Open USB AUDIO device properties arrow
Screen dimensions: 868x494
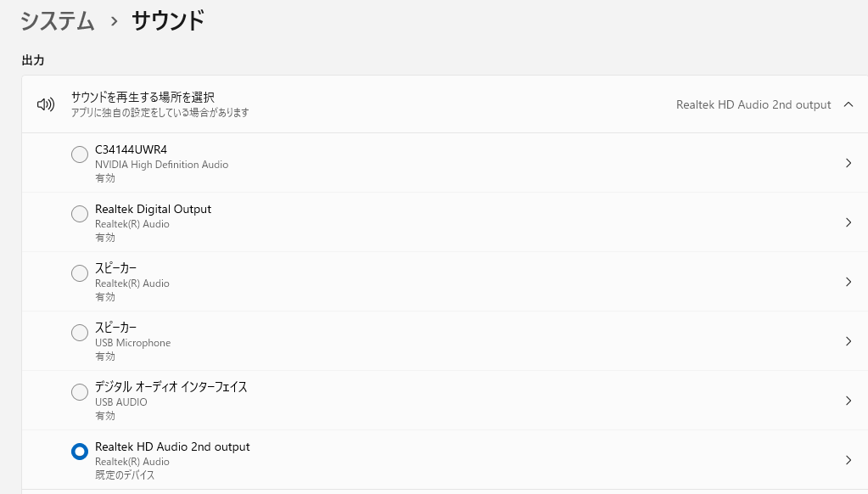pos(848,401)
